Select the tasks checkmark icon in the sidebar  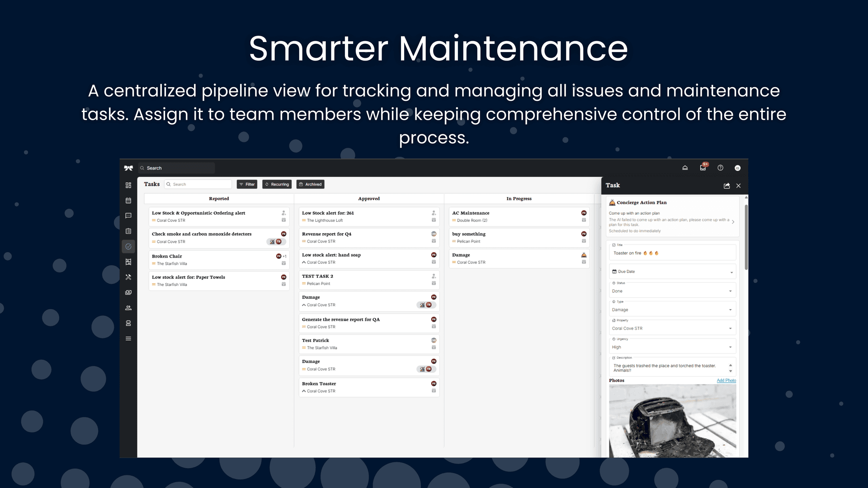click(x=128, y=246)
